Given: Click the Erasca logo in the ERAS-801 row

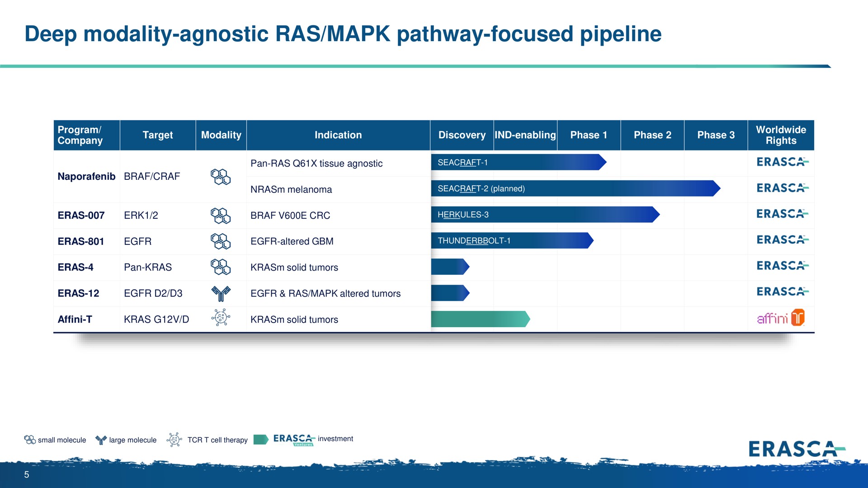Looking at the screenshot, I should click(783, 239).
